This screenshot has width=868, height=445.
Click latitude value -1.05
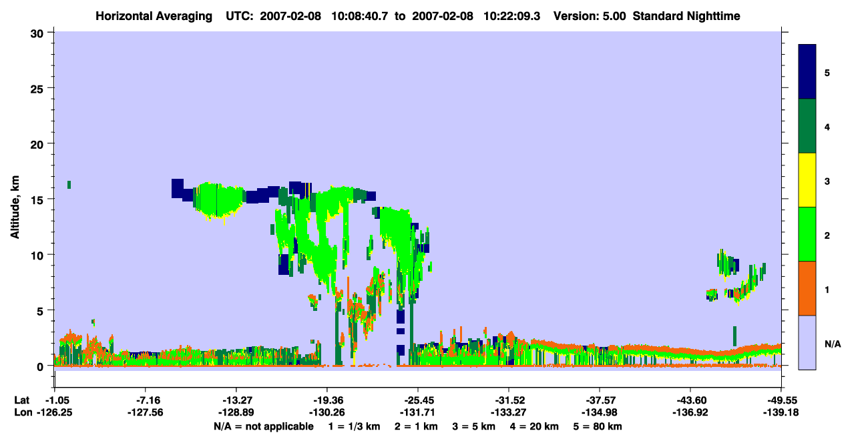tap(55, 400)
